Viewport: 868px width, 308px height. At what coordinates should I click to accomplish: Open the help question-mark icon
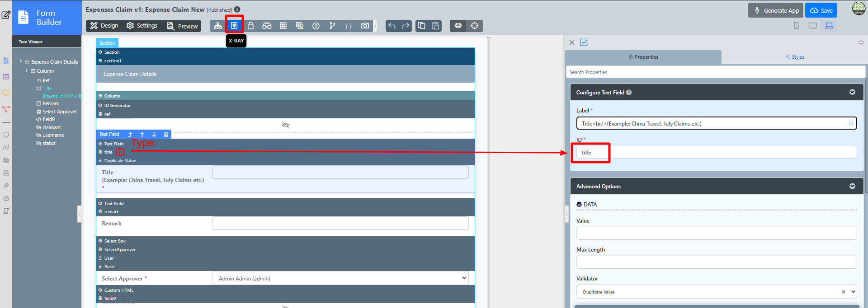click(x=316, y=26)
